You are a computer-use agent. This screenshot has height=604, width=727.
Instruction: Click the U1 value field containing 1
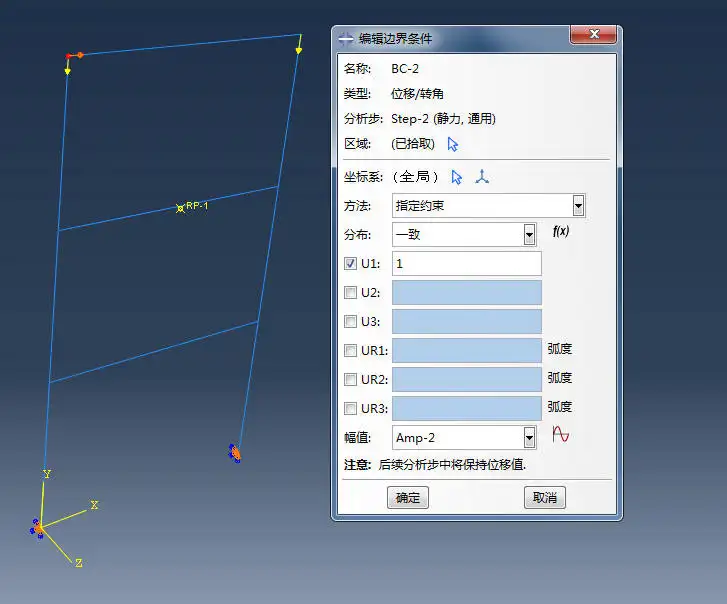tap(466, 263)
